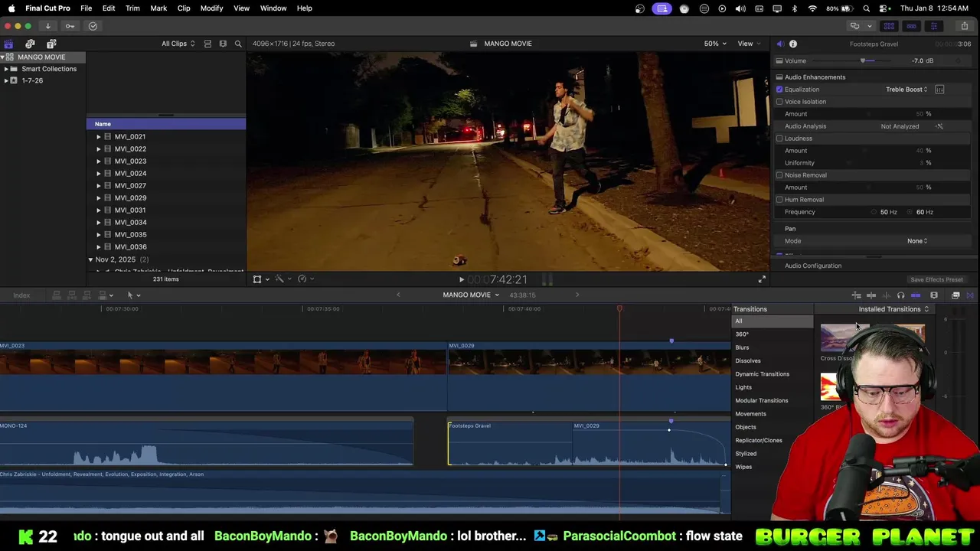
Task: Open Installed Transitions dropdown
Action: pos(893,309)
